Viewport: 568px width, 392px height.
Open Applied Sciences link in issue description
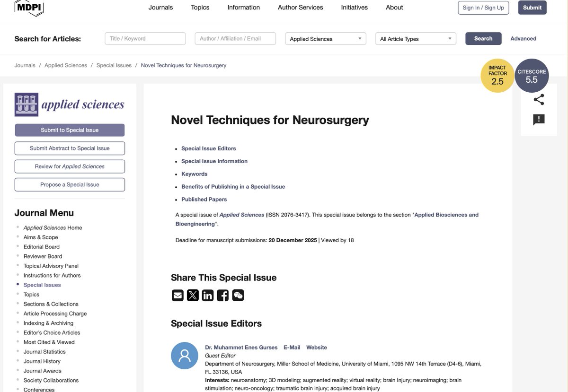tap(242, 215)
